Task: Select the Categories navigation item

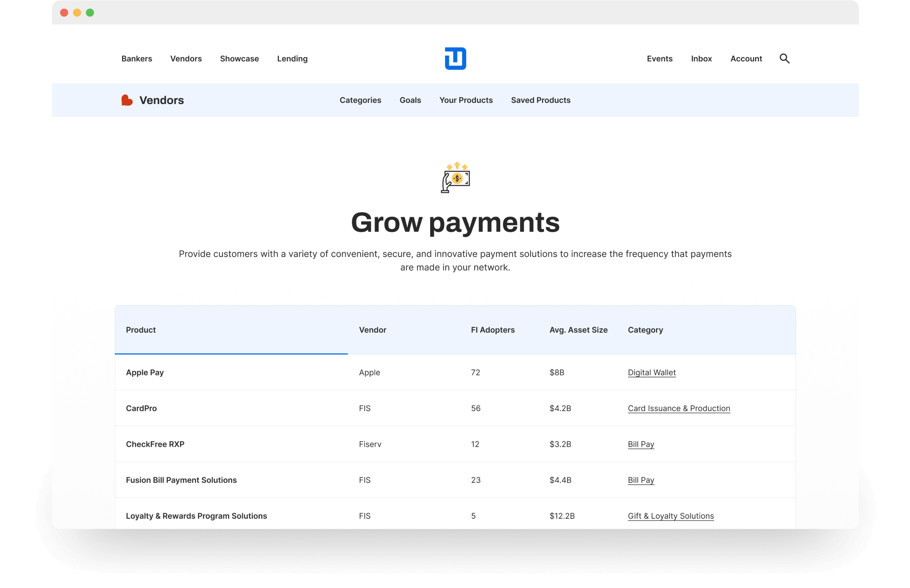Action: pyautogui.click(x=360, y=100)
